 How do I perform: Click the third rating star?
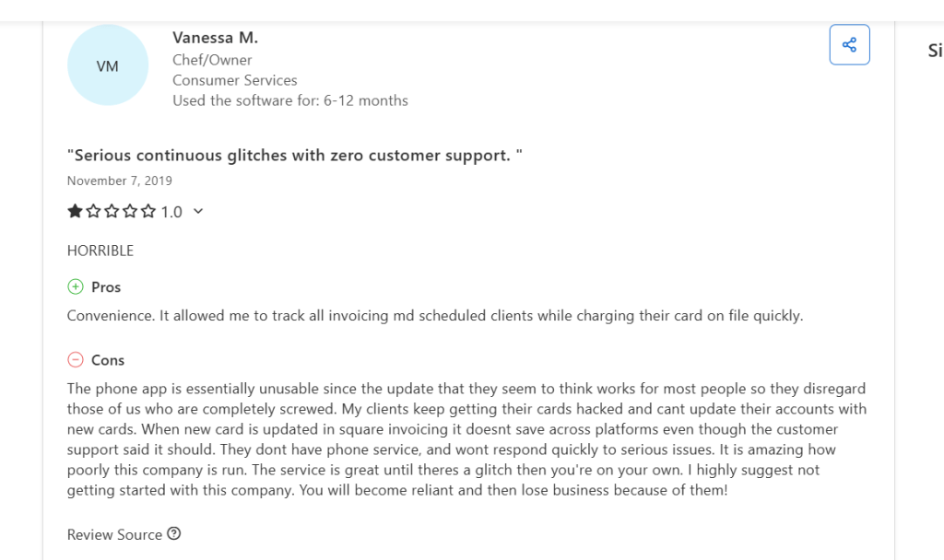click(112, 212)
